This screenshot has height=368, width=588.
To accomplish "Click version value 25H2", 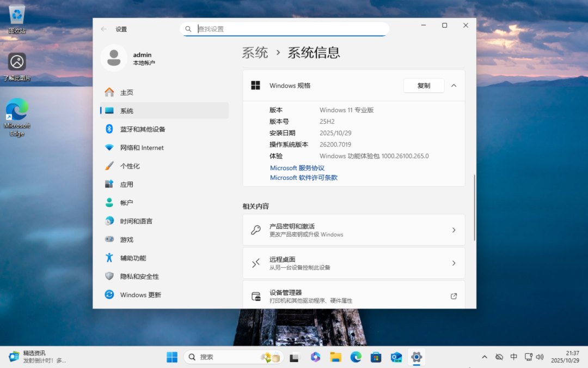I will coord(327,122).
